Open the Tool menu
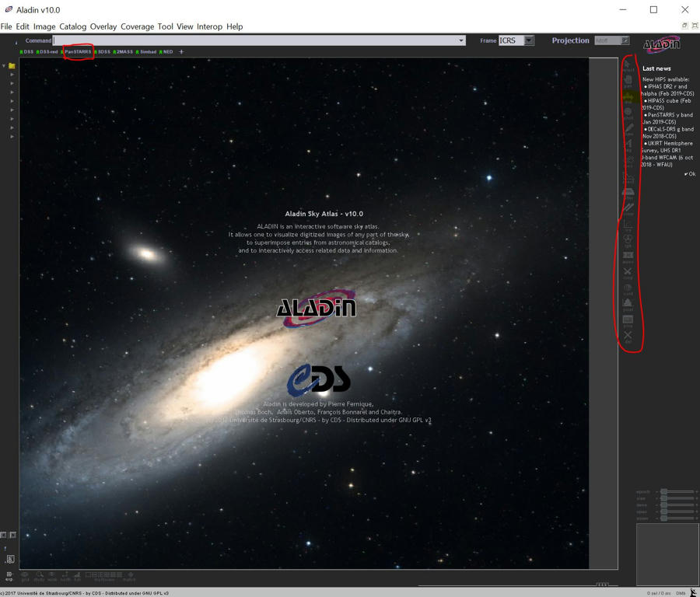Screen dimensions: 700x597 point(165,26)
